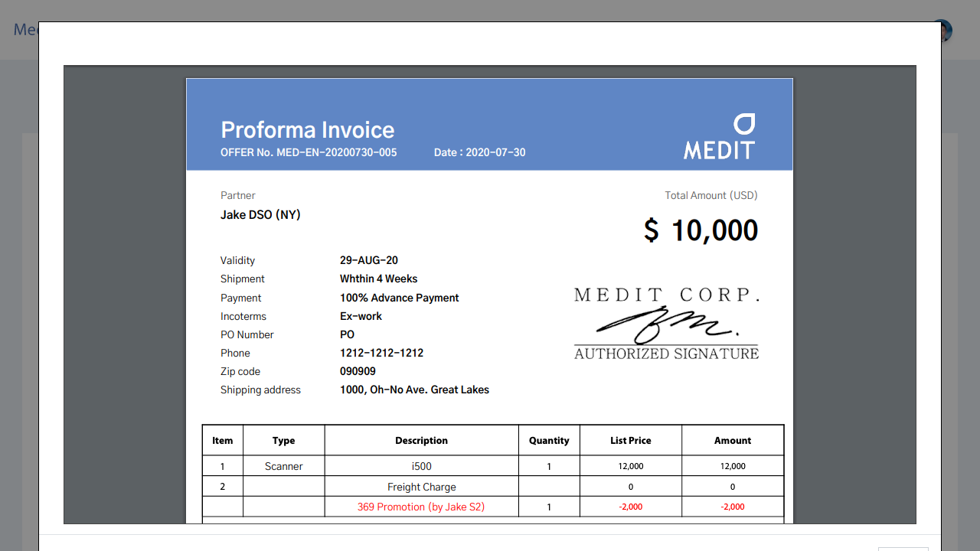
Task: Click the Quantity column header
Action: point(549,440)
